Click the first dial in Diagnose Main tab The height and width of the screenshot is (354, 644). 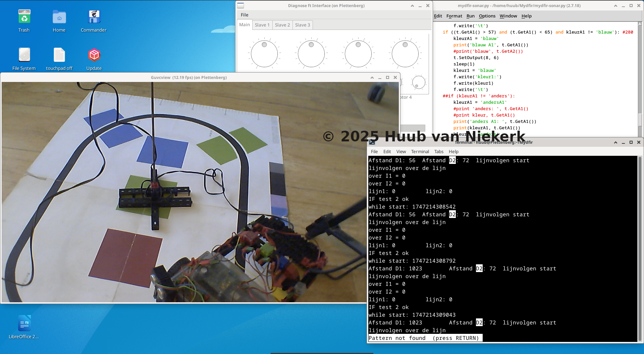pyautogui.click(x=264, y=53)
